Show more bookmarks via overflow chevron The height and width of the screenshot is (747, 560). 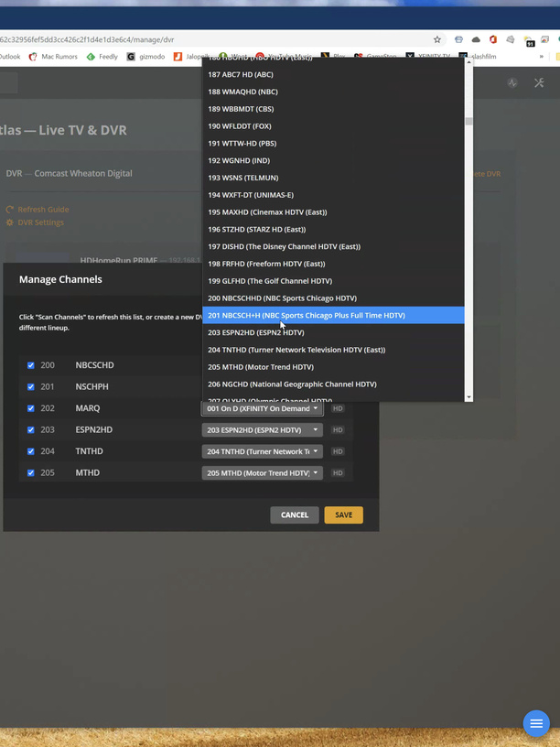(x=542, y=56)
